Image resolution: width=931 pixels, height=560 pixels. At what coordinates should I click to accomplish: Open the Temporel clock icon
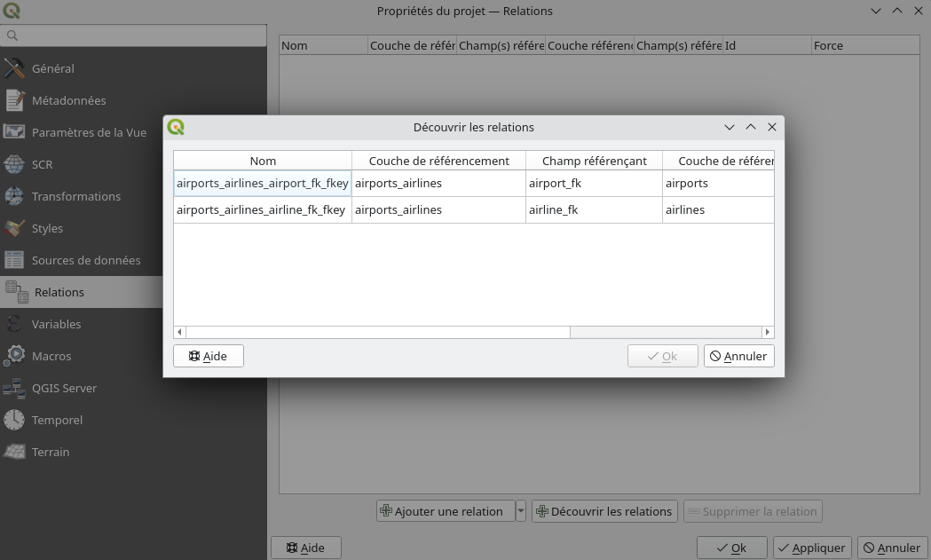[x=14, y=421]
